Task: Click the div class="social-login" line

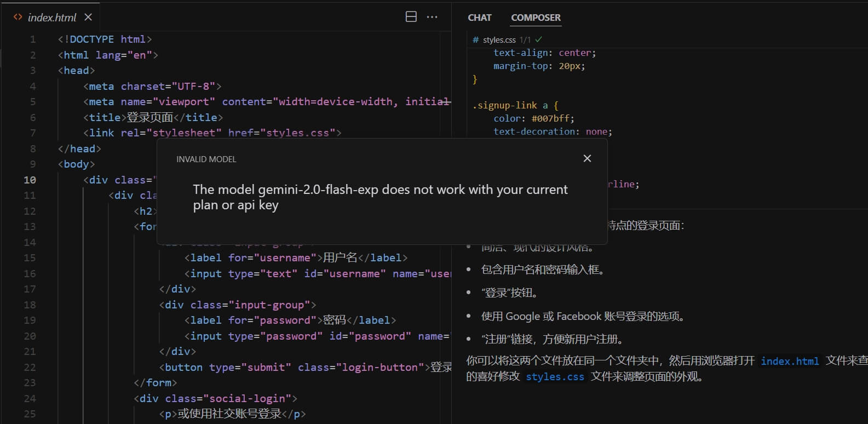Action: pos(215,398)
